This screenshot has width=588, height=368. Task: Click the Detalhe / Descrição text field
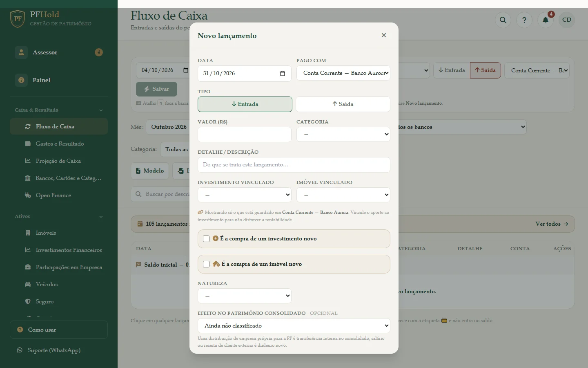[x=294, y=165]
